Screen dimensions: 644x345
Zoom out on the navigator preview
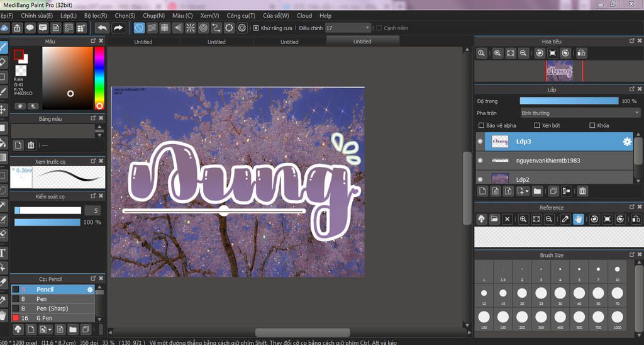pos(523,53)
